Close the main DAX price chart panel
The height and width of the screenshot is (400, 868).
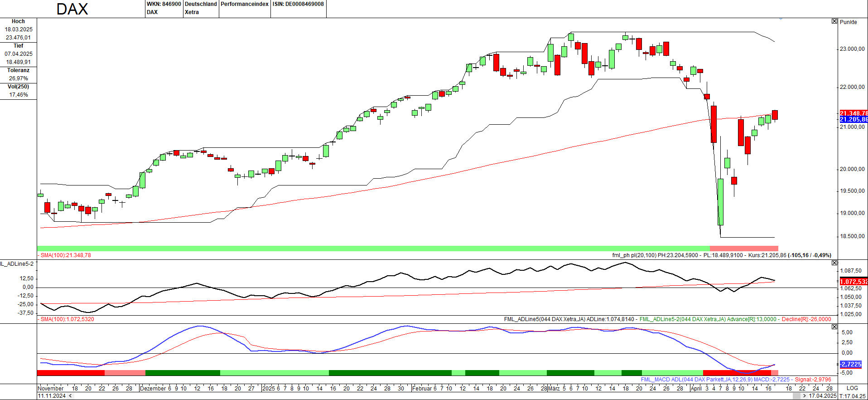834,21
